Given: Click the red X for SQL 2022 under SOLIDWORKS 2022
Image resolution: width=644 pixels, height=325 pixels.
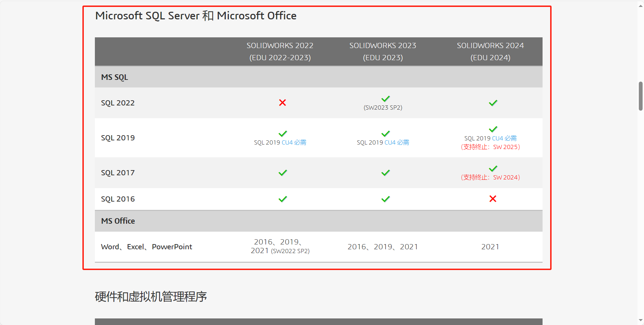Looking at the screenshot, I should click(283, 103).
